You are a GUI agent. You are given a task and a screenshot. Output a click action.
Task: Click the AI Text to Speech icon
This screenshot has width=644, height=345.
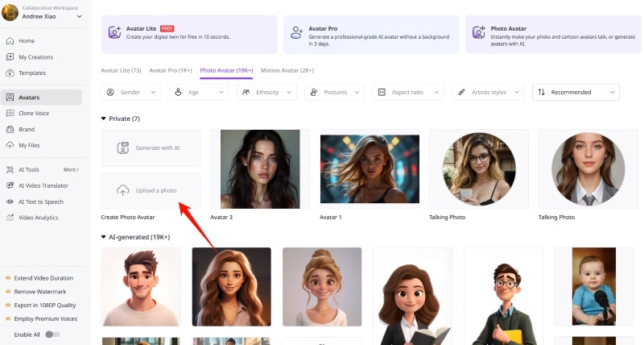pos(10,202)
